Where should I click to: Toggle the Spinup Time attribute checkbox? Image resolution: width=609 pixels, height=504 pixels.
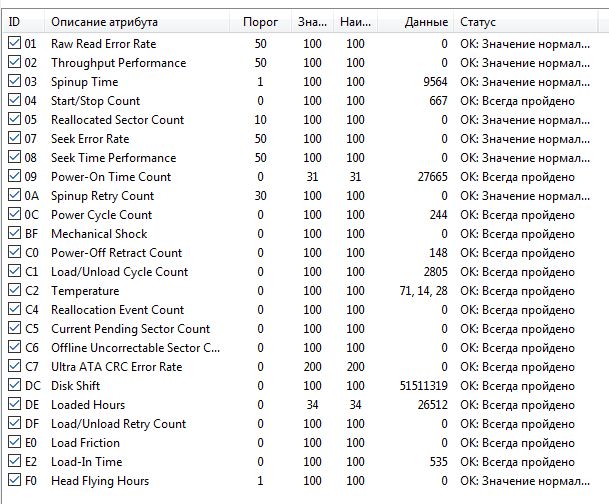[x=14, y=81]
